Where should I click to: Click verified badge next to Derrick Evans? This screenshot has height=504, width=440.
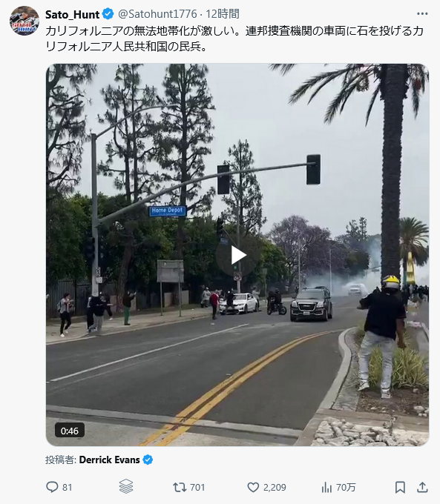click(148, 460)
